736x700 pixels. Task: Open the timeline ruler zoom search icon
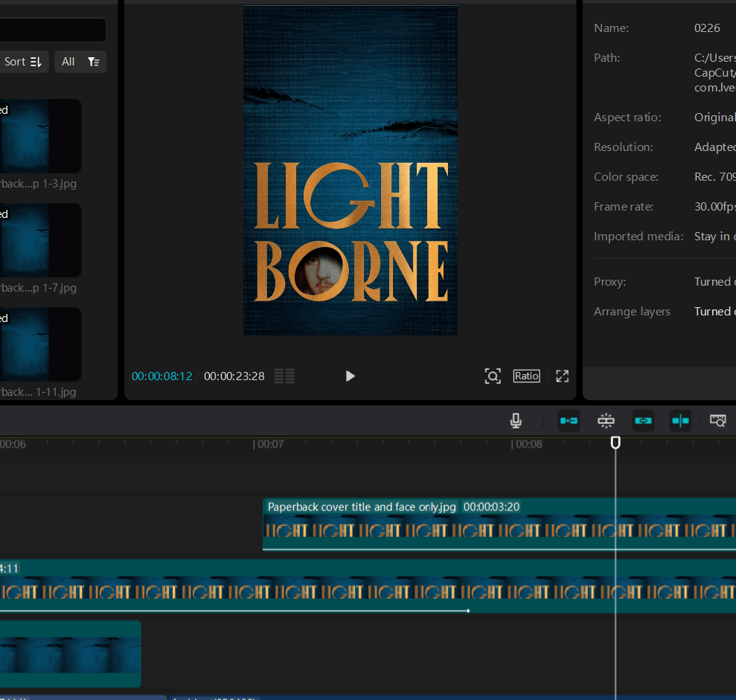pyautogui.click(x=717, y=421)
